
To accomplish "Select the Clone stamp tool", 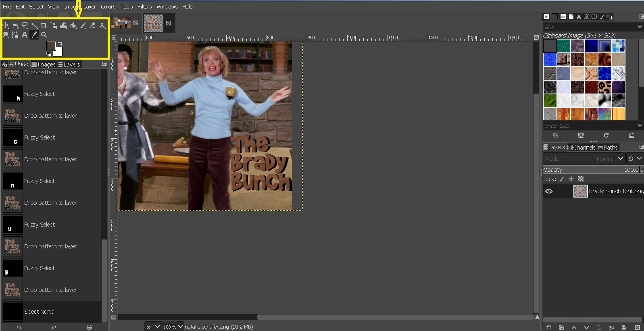I will [x=102, y=25].
